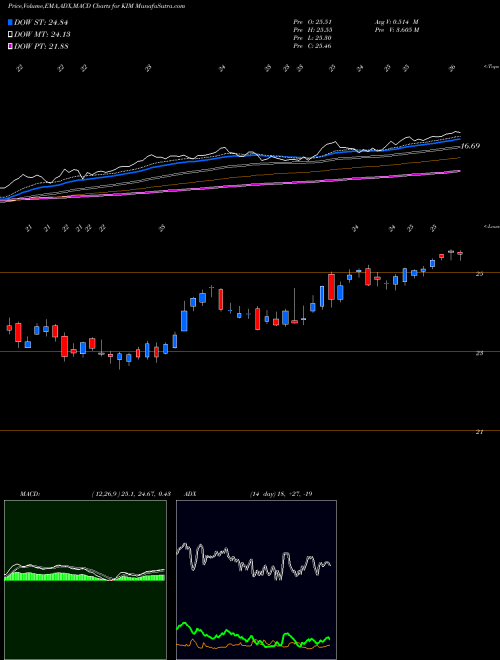This screenshot has height=660, width=500.
Task: Click the 'Pre L: 25.30' low value
Action: pyautogui.click(x=312, y=38)
